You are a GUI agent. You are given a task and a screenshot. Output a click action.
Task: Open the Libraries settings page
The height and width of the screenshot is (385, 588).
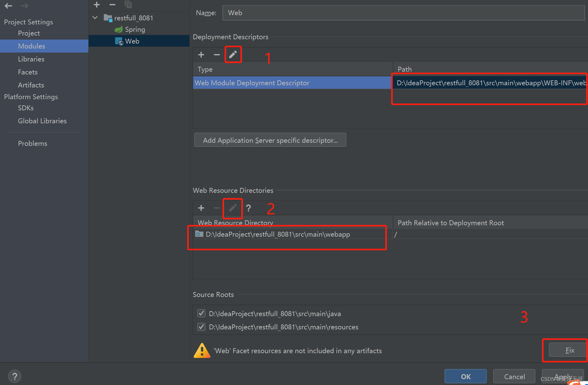point(31,59)
